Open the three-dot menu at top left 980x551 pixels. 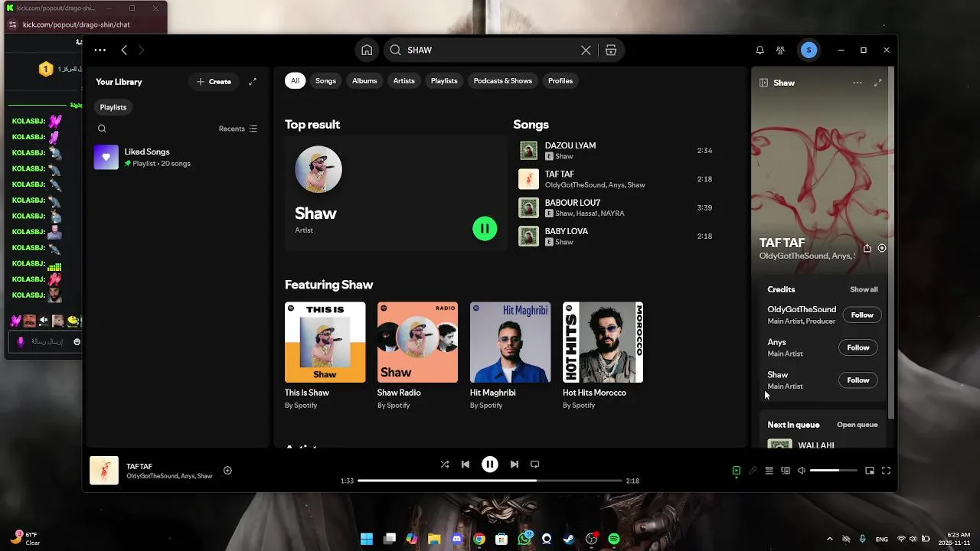[100, 50]
